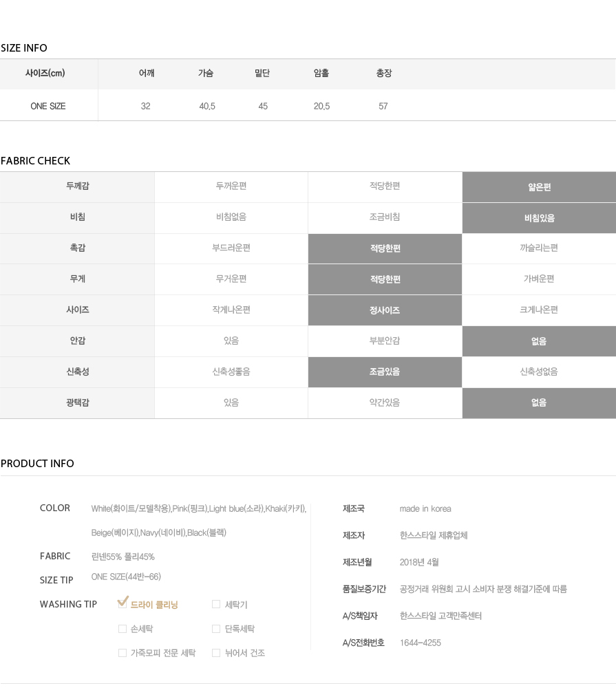Select the COLOR label
The height and width of the screenshot is (688, 616).
click(55, 508)
